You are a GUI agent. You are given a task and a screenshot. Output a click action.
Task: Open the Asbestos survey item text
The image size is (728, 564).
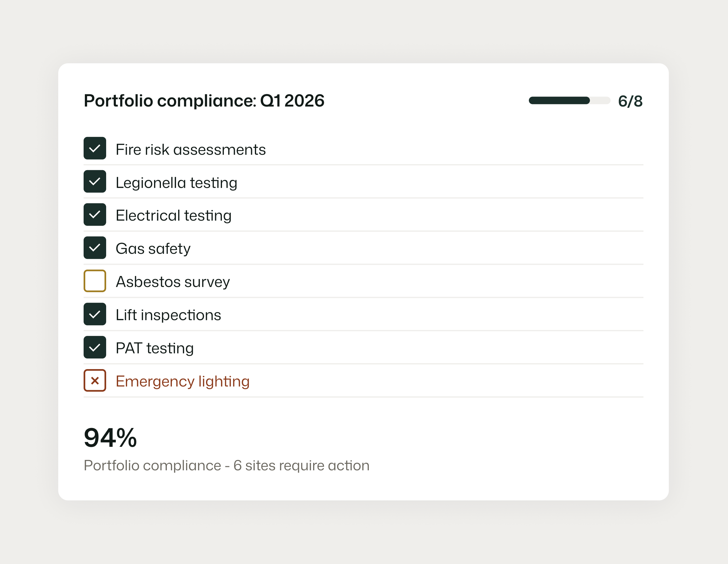(173, 282)
